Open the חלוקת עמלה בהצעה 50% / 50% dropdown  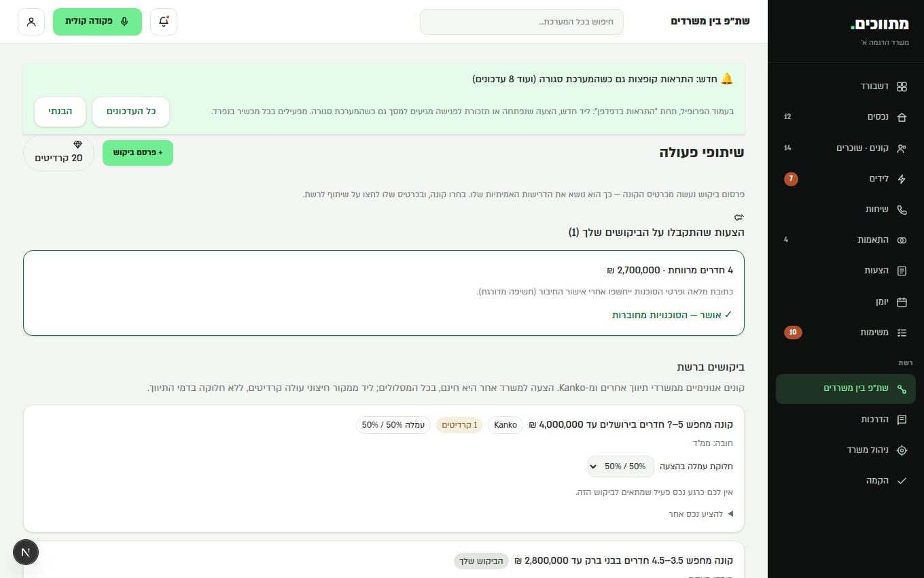point(621,466)
